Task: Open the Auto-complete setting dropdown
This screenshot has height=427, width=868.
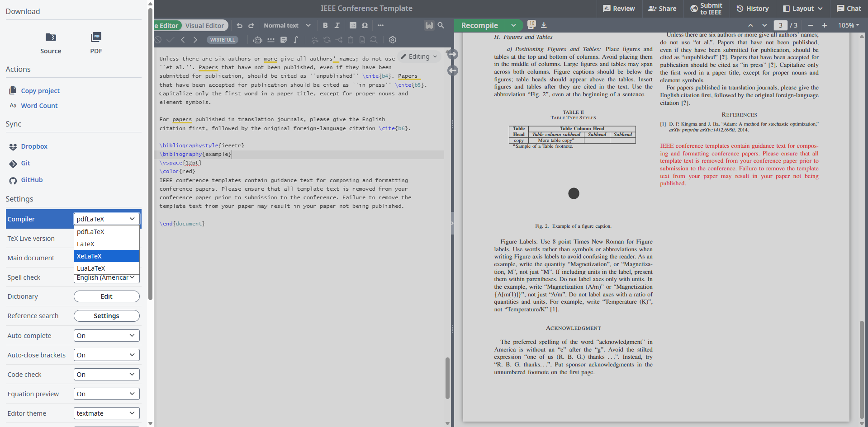Action: point(106,336)
